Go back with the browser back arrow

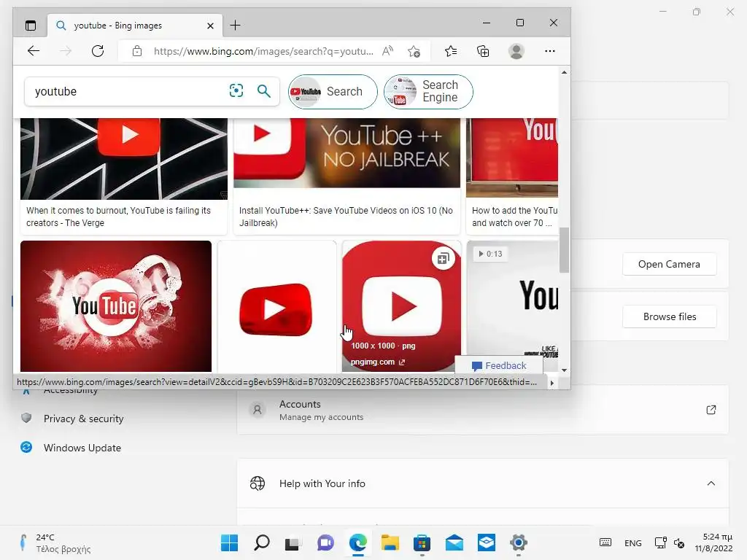(x=34, y=51)
